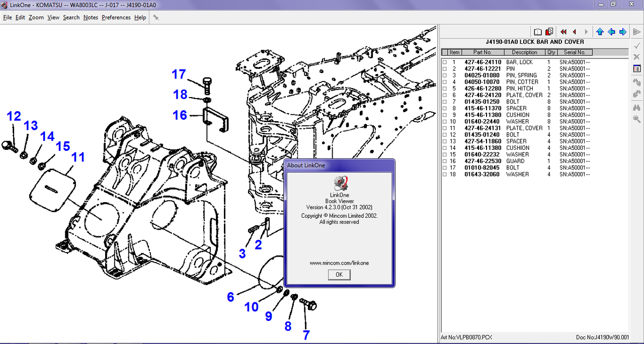Image resolution: width=644 pixels, height=344 pixels.
Task: Click the pin icon beside Help menu
Action: (x=156, y=17)
